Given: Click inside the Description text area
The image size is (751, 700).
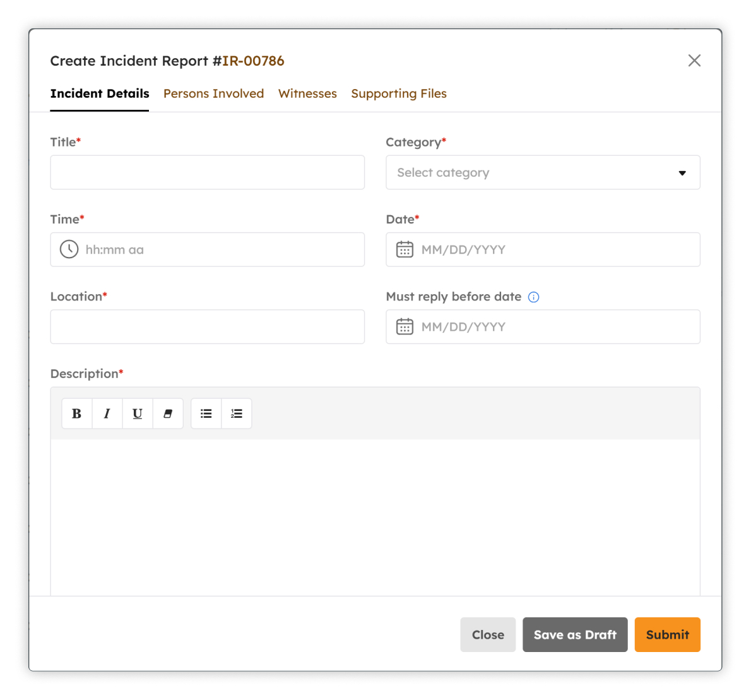Looking at the screenshot, I should pyautogui.click(x=375, y=518).
